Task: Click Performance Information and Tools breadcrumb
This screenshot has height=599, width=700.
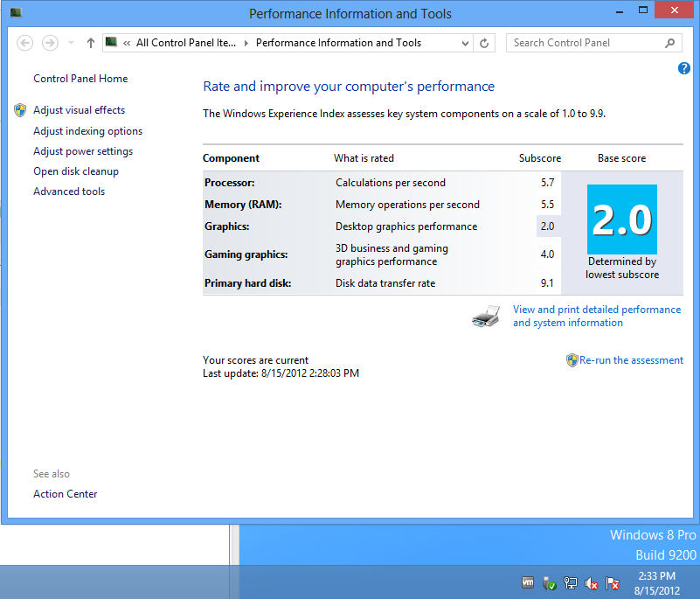Action: coord(338,43)
